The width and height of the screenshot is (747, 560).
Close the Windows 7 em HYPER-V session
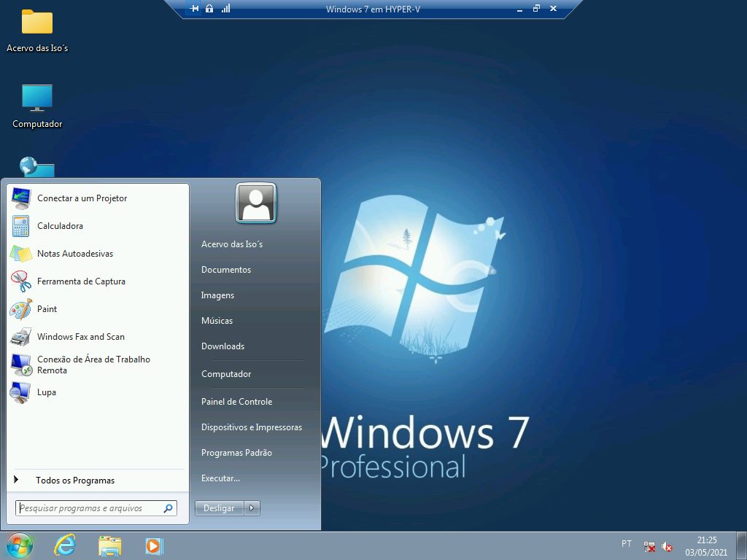coord(553,8)
